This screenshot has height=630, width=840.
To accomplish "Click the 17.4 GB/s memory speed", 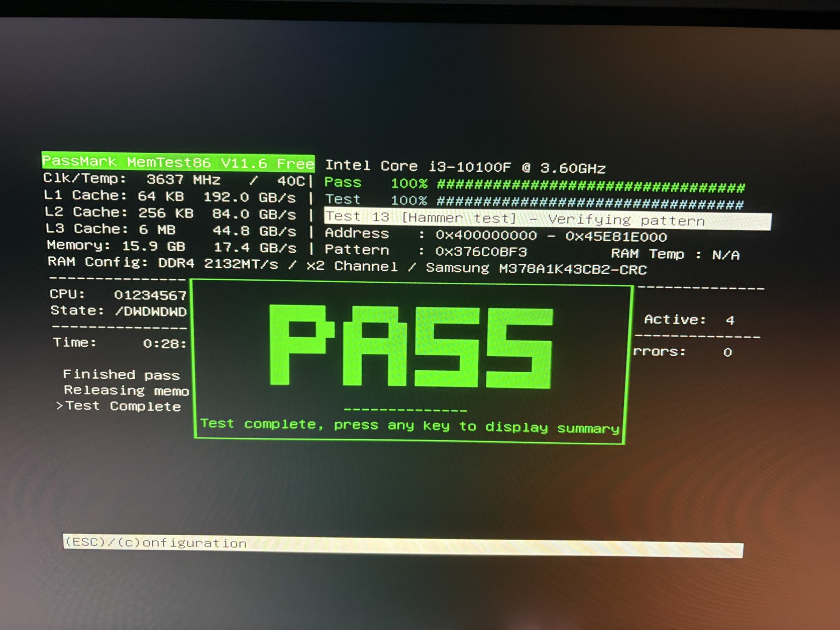I will pyautogui.click(x=255, y=247).
